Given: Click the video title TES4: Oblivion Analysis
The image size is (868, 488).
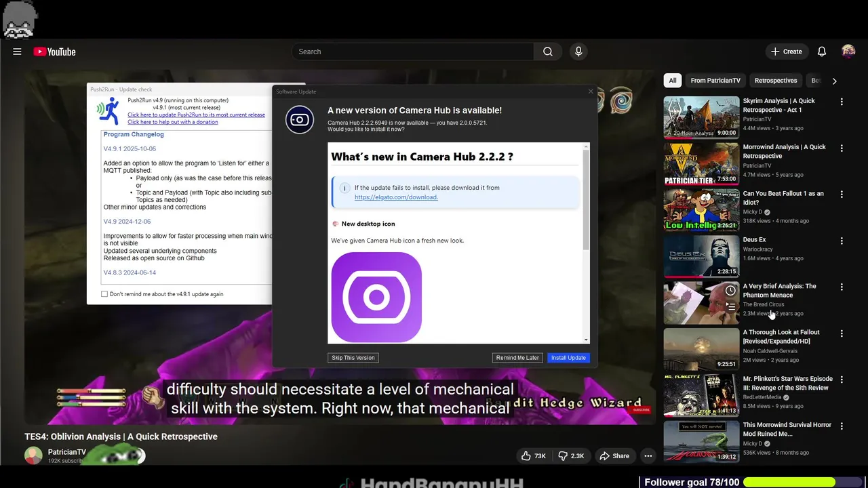Looking at the screenshot, I should [x=121, y=436].
